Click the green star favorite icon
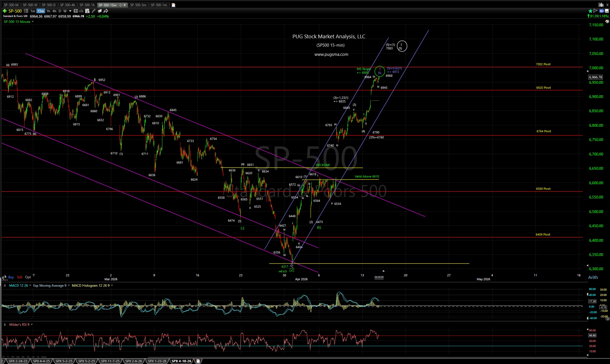The height and width of the screenshot is (364, 610). (590, 11)
